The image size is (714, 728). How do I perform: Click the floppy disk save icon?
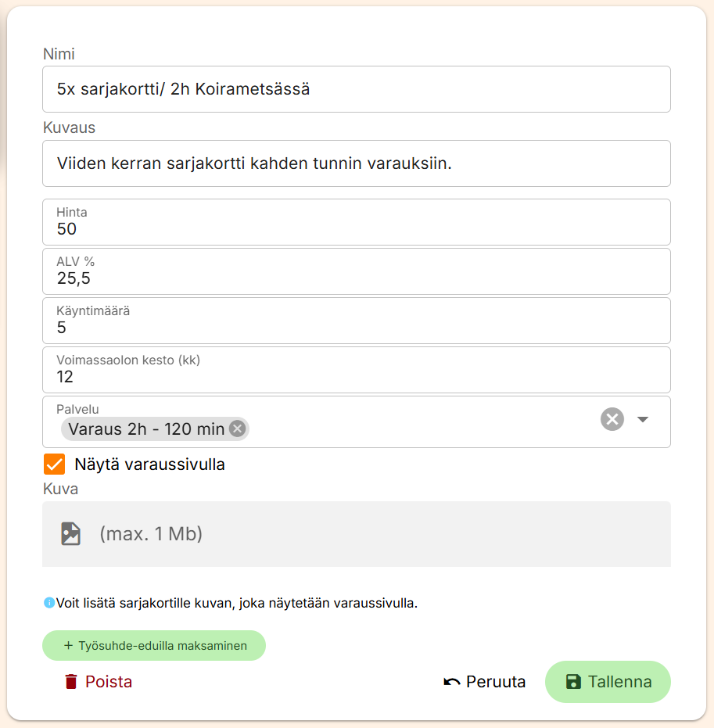click(x=573, y=682)
